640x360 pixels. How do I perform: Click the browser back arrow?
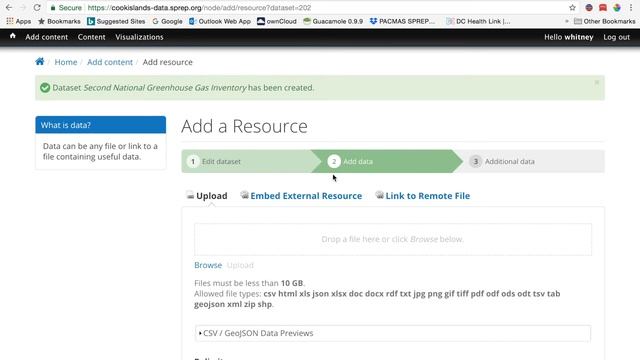point(9,7)
